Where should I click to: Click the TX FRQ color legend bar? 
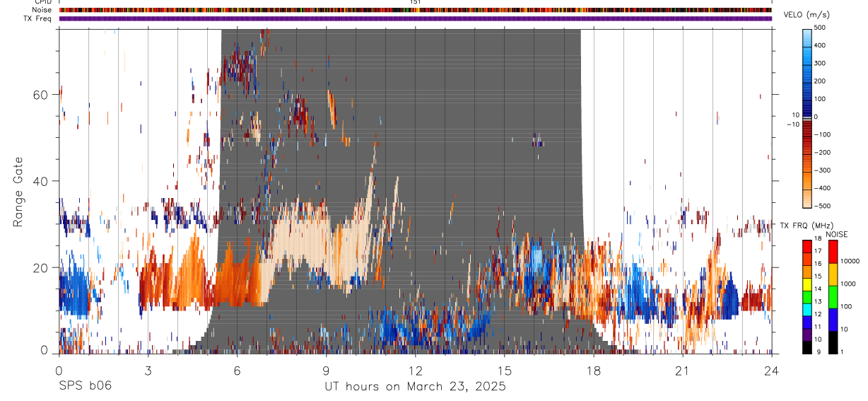coord(807,297)
